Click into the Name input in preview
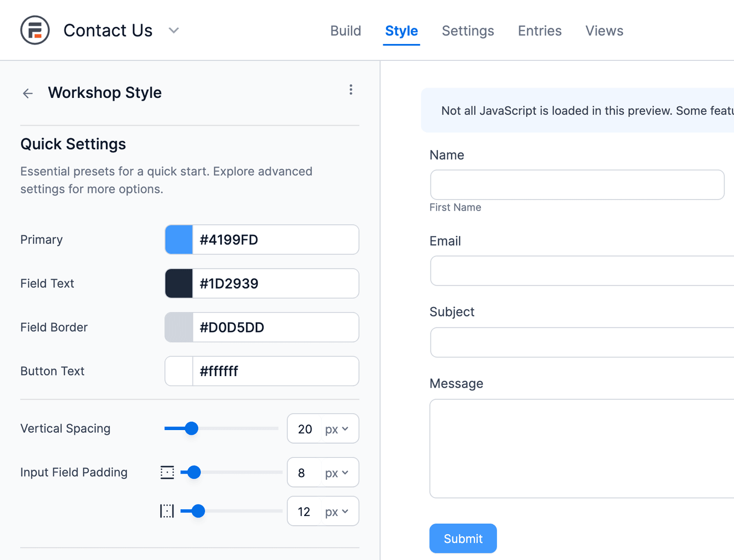 (577, 185)
